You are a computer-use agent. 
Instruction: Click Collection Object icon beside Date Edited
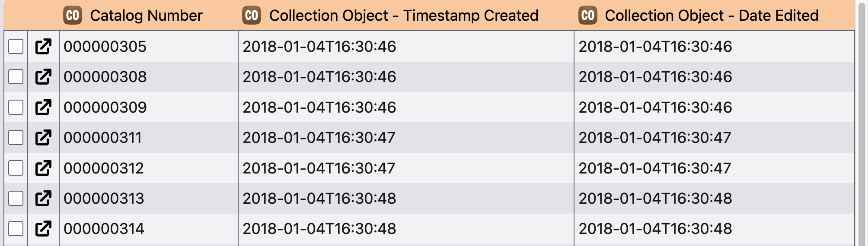588,16
